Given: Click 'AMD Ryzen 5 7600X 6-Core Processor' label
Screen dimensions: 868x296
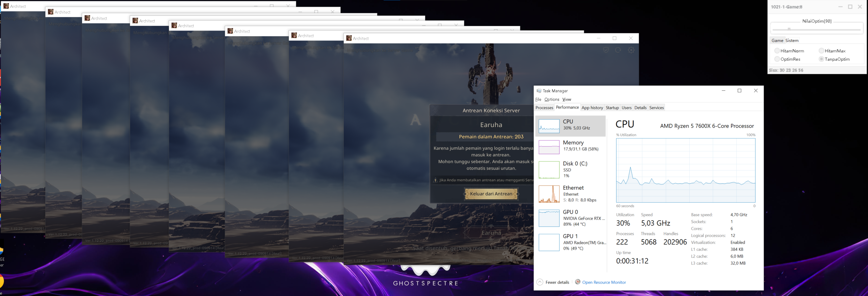Looking at the screenshot, I should 707,126.
